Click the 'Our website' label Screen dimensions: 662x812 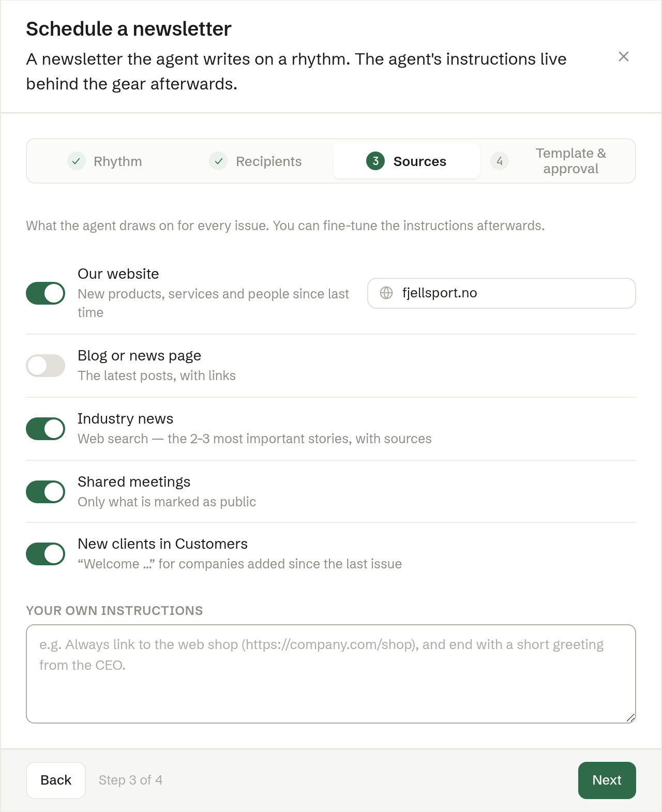[118, 274]
